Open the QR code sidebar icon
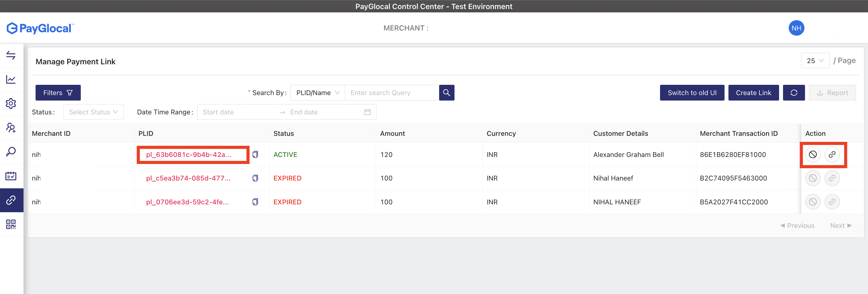Image resolution: width=868 pixels, height=294 pixels. (x=11, y=224)
